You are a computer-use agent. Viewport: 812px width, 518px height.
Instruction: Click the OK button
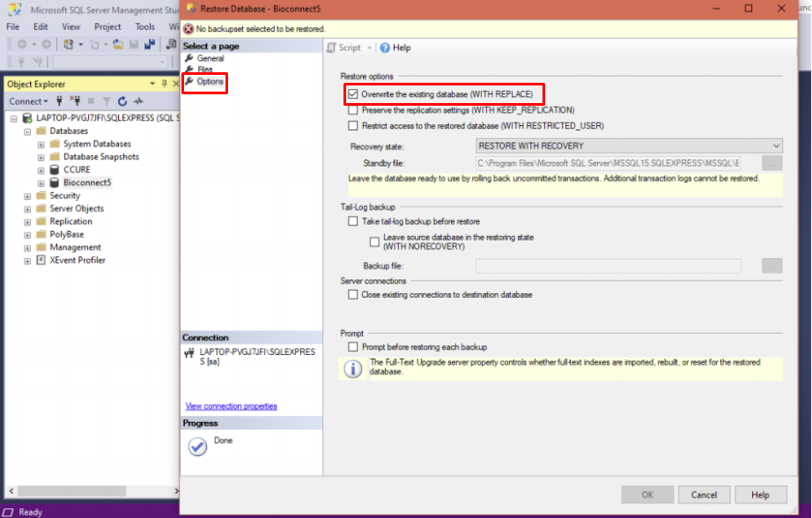coord(647,495)
